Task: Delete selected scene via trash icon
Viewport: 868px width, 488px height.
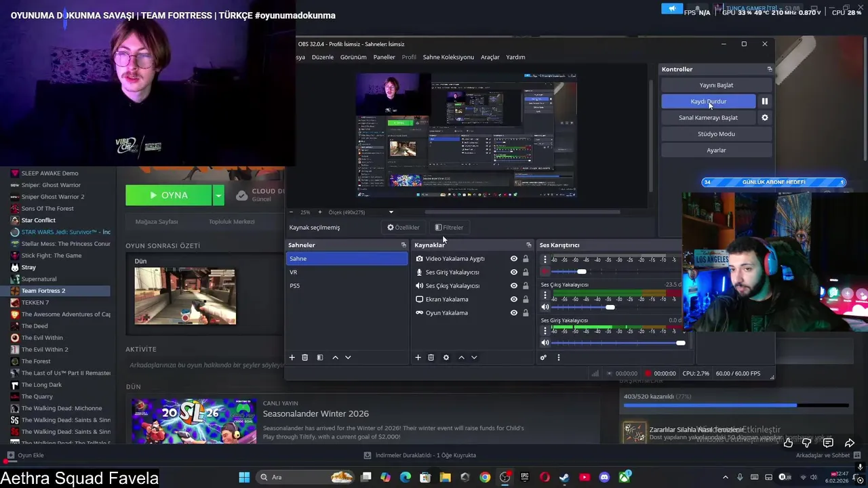Action: 305,357
